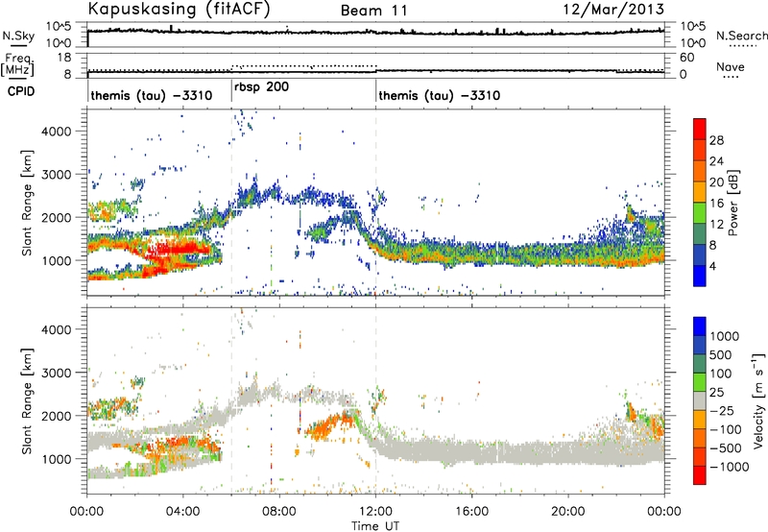This screenshot has height=532, width=768.
Task: Select the N.Sky legend label
Action: coord(18,36)
